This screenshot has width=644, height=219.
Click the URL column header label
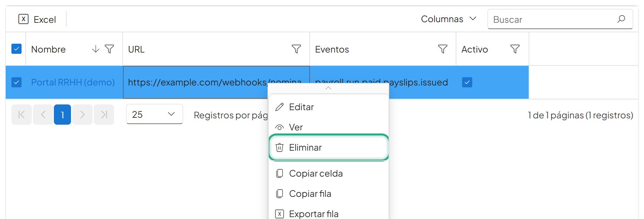coord(136,49)
